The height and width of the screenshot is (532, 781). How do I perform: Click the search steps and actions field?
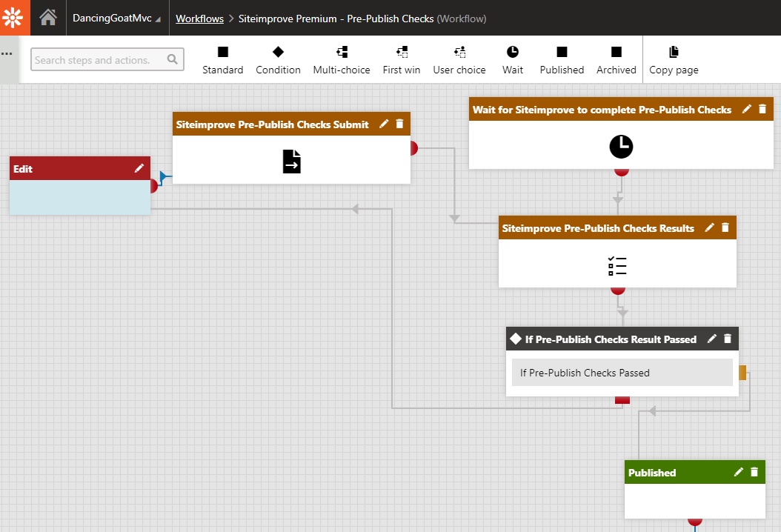tap(107, 60)
